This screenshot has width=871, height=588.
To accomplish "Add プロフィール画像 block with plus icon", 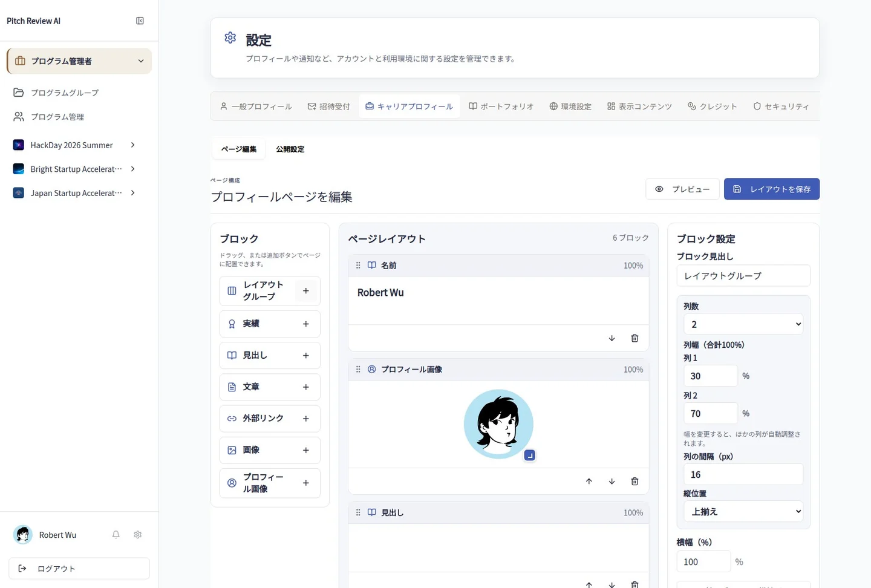I will point(306,483).
